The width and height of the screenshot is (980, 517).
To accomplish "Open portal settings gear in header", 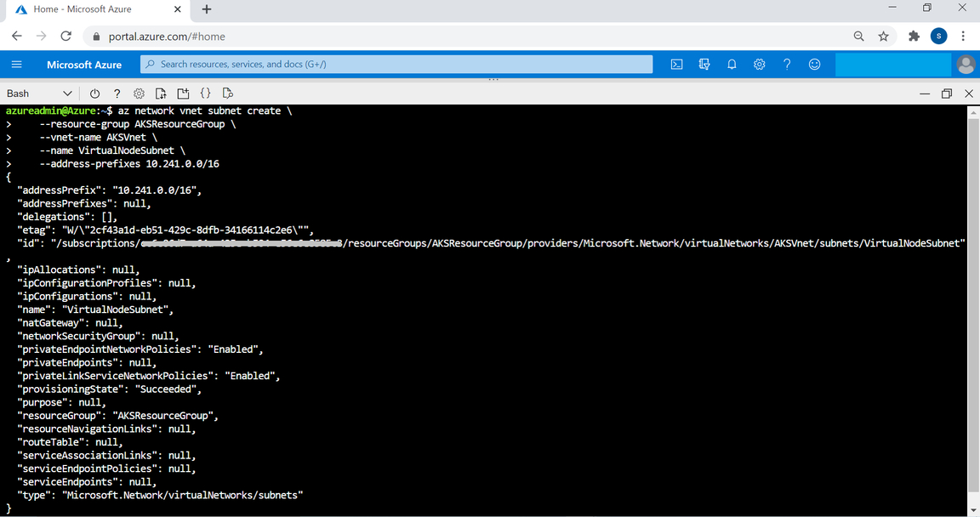I will click(760, 65).
